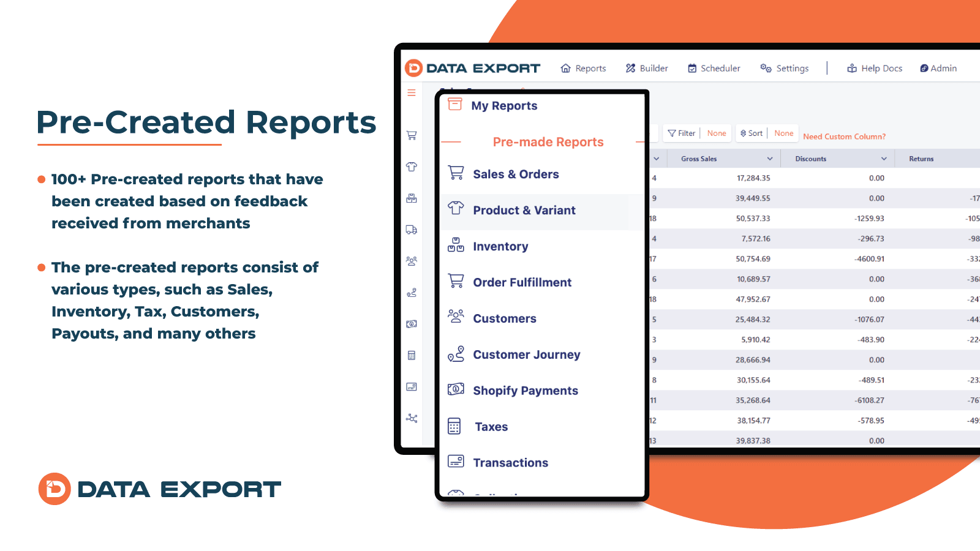
Task: Click the Need Custom Column link
Action: pos(844,136)
